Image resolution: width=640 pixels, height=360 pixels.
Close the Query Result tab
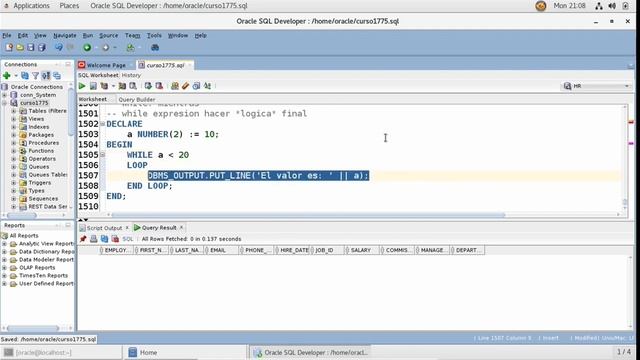pyautogui.click(x=182, y=227)
